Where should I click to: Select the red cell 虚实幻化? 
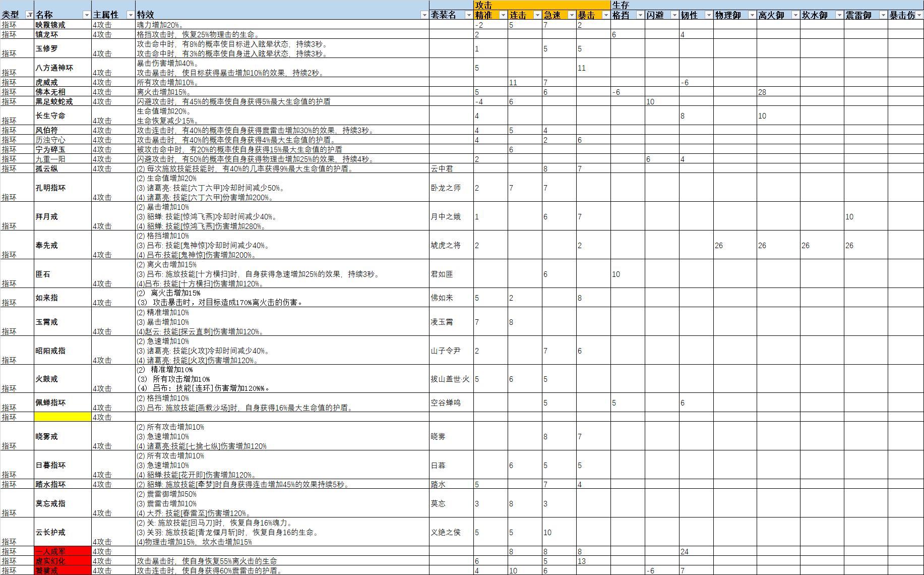coord(63,561)
